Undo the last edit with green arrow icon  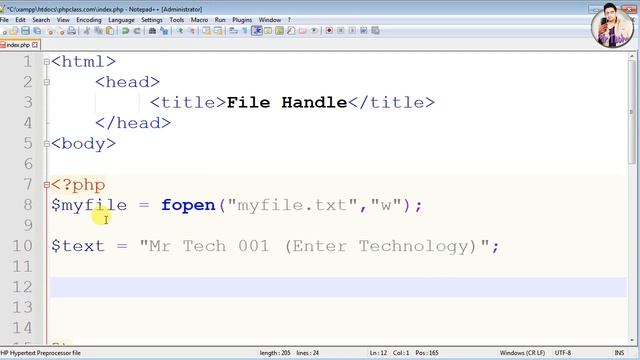click(x=125, y=31)
